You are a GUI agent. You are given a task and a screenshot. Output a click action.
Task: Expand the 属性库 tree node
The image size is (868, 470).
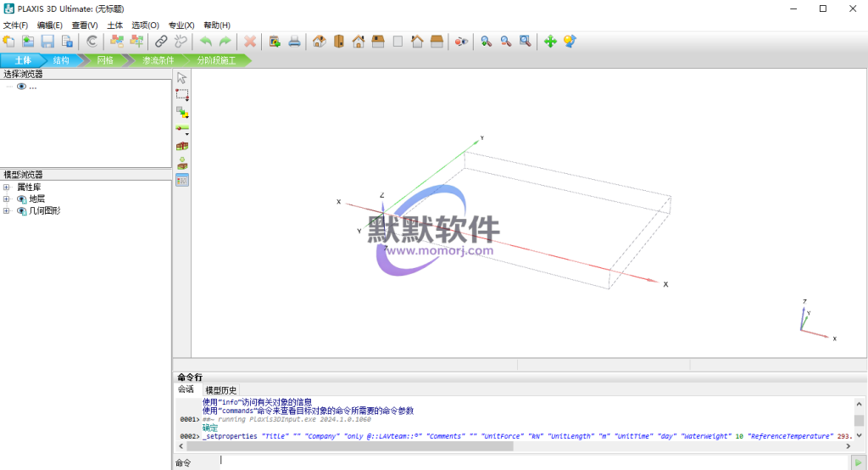(6, 187)
